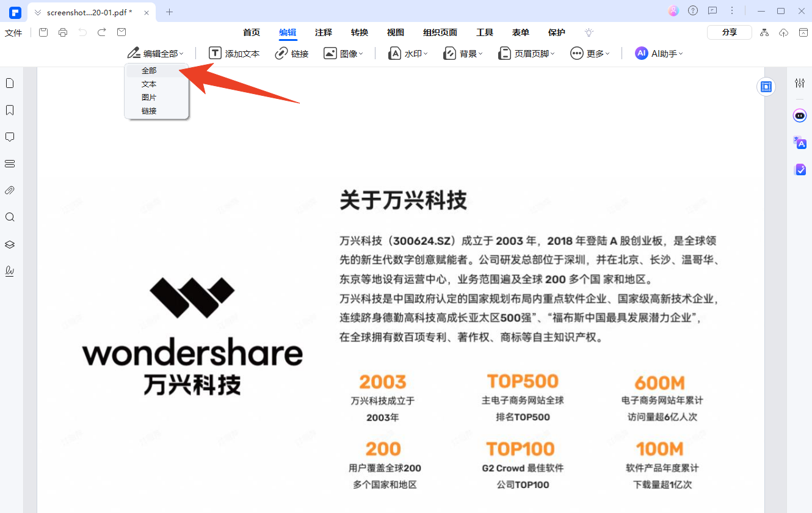This screenshot has height=513, width=812.
Task: Open the AI助手 feature
Action: click(659, 53)
